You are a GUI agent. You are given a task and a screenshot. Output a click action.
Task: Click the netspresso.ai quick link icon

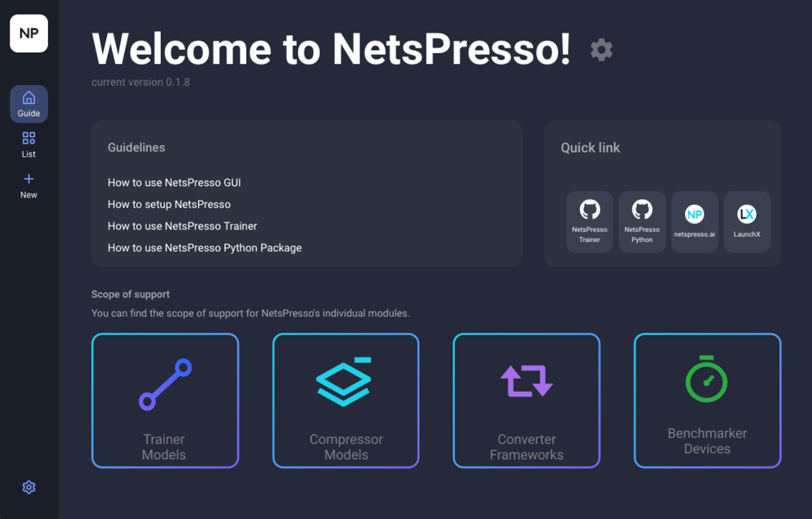[694, 221]
